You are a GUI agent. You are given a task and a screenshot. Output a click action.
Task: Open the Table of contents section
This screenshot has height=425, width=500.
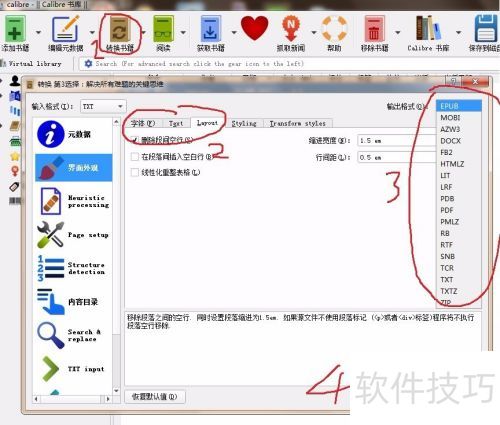[x=73, y=302]
